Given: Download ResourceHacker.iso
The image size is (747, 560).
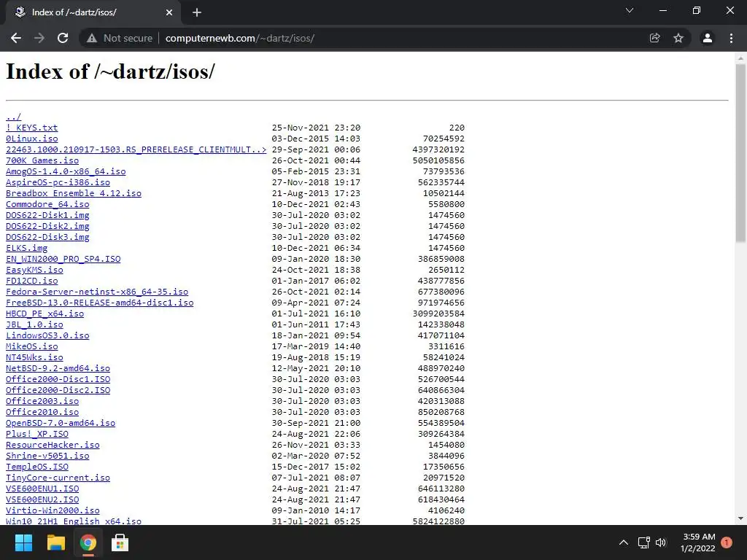Looking at the screenshot, I should [53, 446].
